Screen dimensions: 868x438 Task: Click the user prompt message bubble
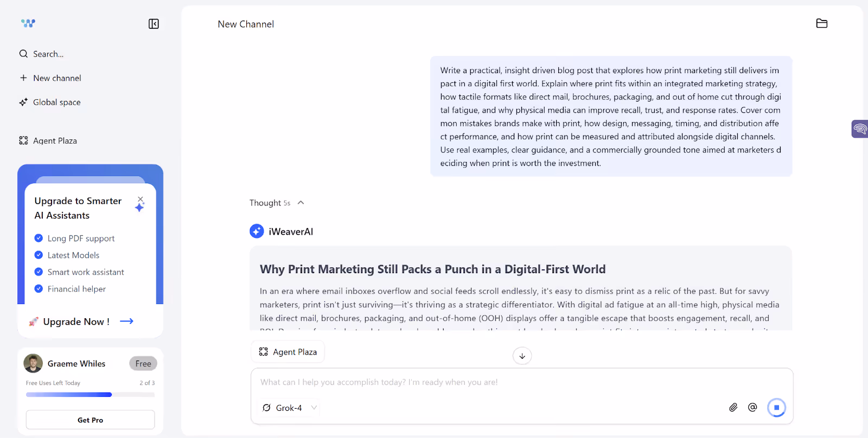[611, 117]
